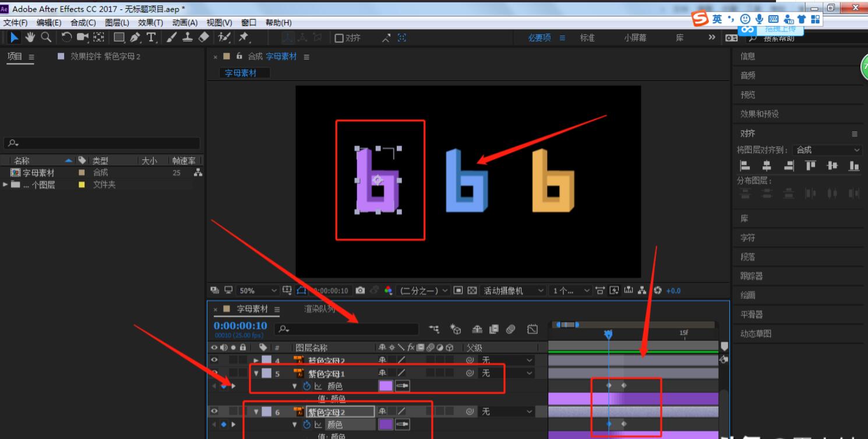Select the Hand tool

pyautogui.click(x=30, y=37)
